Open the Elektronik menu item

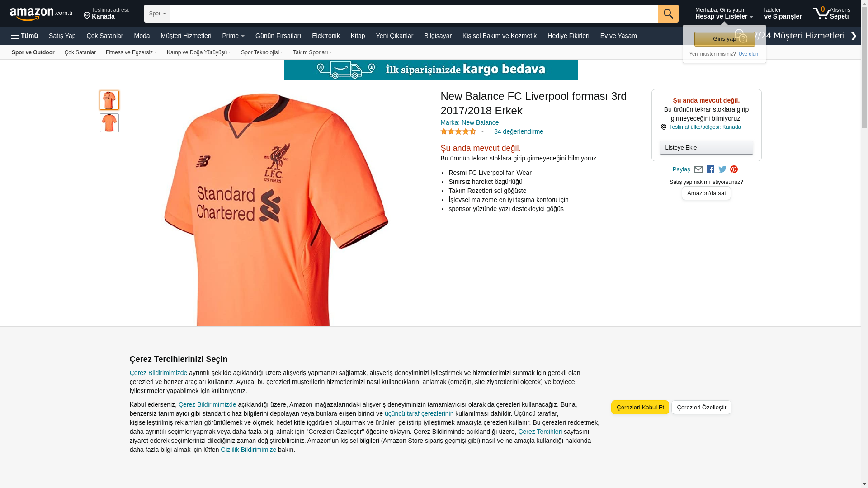point(325,36)
